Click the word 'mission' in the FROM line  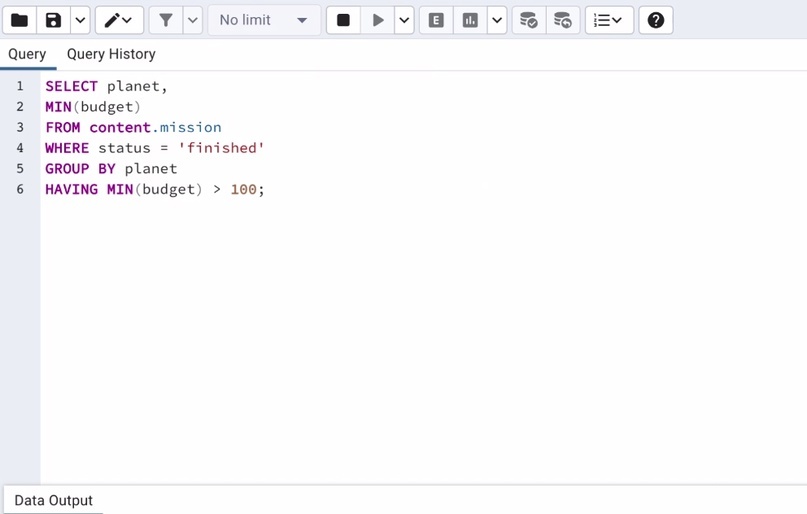pyautogui.click(x=190, y=128)
